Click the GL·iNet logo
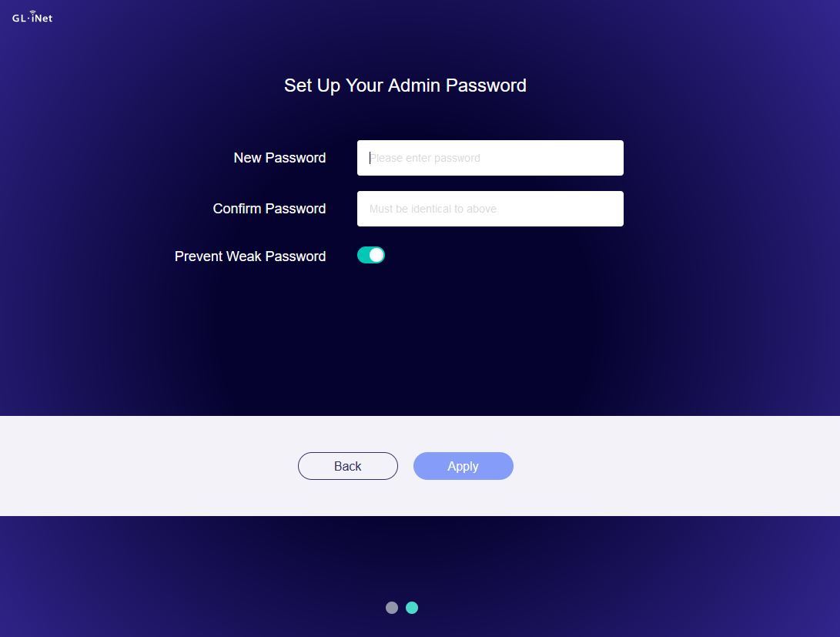 click(32, 17)
